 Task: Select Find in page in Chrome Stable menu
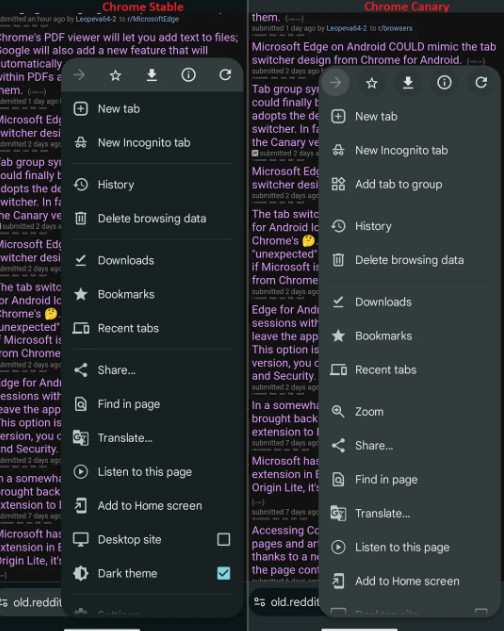point(153,404)
